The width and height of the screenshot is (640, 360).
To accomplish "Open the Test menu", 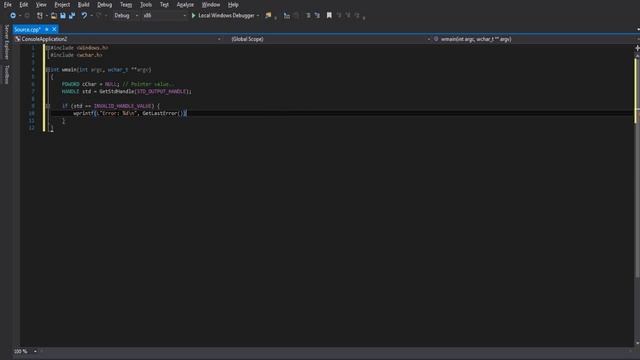I will pyautogui.click(x=164, y=4).
